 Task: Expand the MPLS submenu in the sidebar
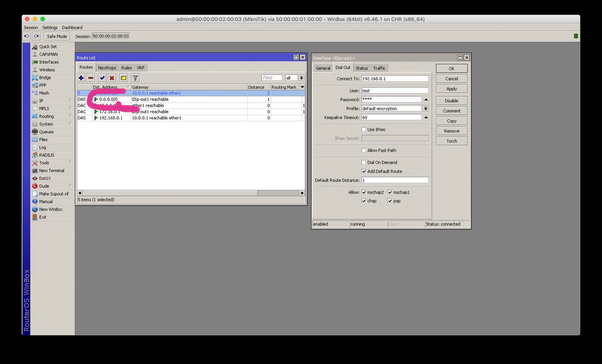click(70, 109)
